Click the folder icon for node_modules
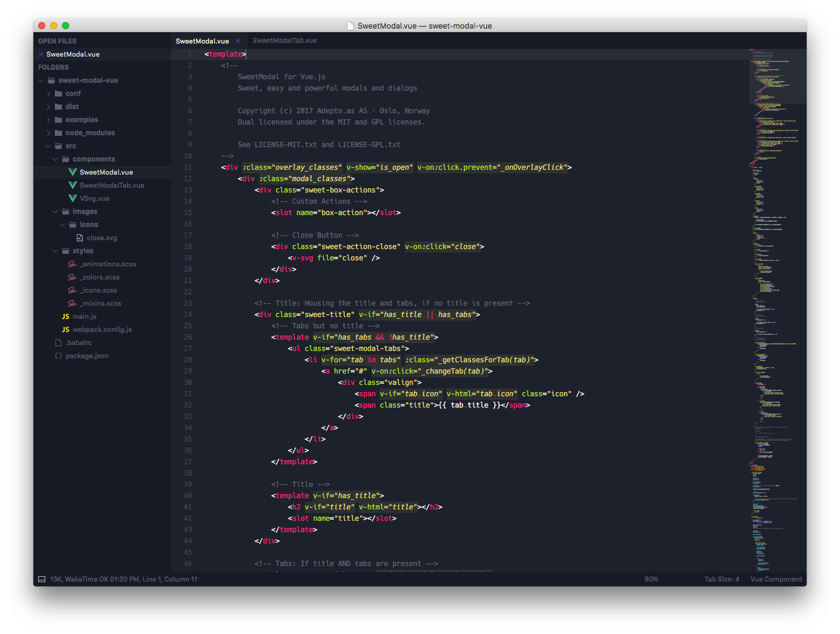This screenshot has width=840, height=634. (58, 133)
